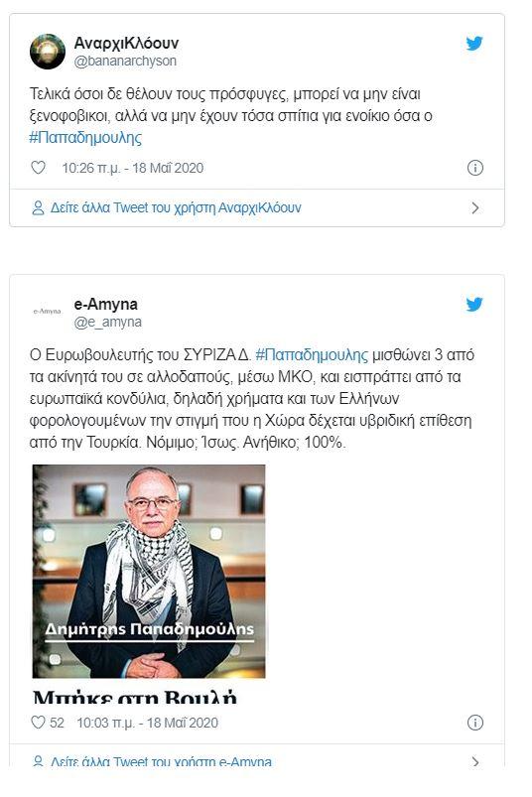Click Twitter bird icon in e-Amyna tweet
The width and height of the screenshot is (532, 797).
pos(474,304)
